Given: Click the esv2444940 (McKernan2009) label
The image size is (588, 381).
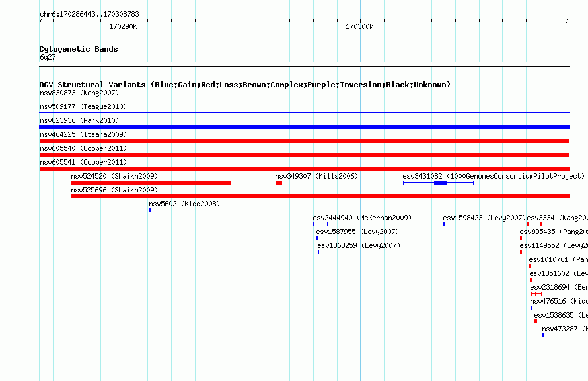Looking at the screenshot, I should pos(362,218).
